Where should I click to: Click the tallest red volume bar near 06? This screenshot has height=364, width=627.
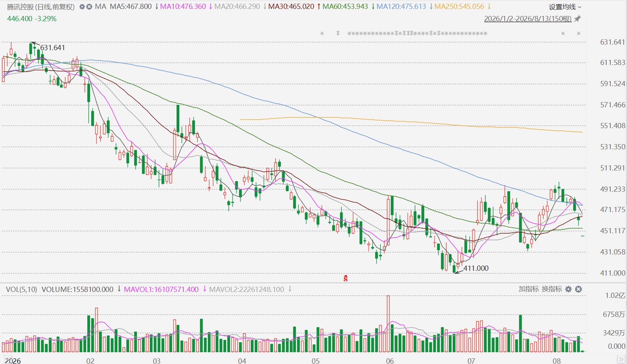(388, 324)
